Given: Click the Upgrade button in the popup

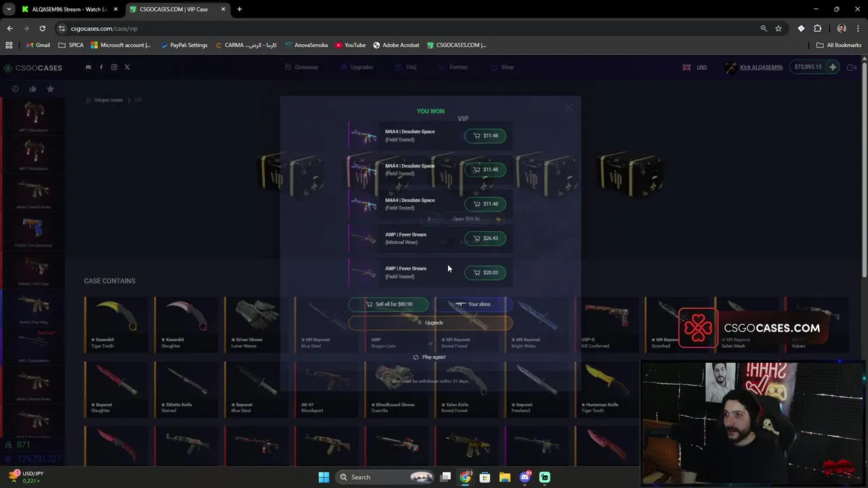Looking at the screenshot, I should coord(430,323).
